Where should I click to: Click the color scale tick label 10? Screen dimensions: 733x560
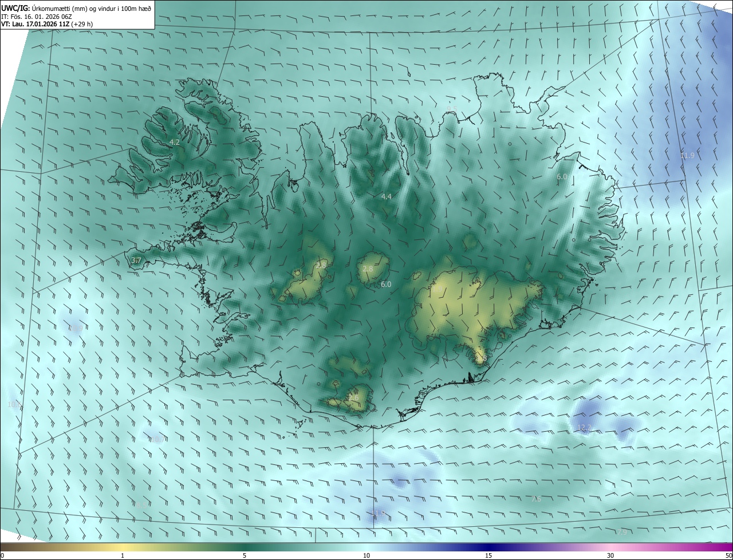(366, 555)
